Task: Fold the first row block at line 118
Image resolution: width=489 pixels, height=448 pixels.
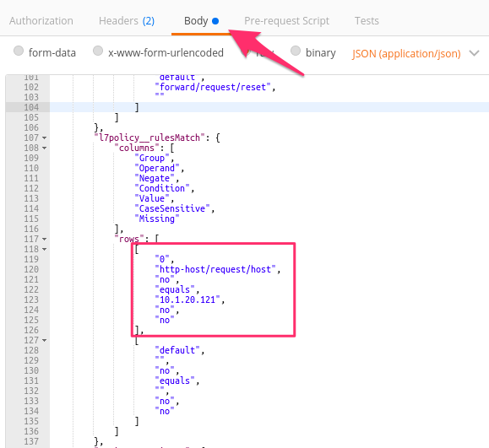Action: (x=44, y=249)
